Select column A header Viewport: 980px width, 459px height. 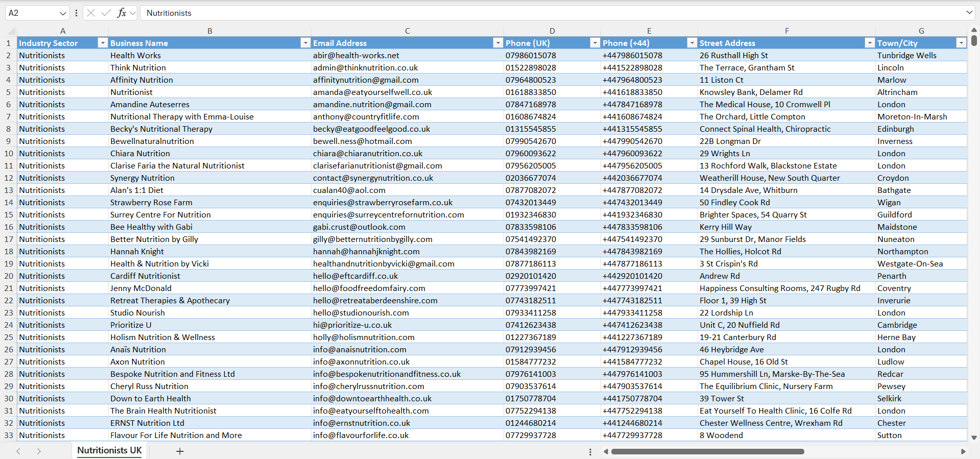[x=63, y=31]
